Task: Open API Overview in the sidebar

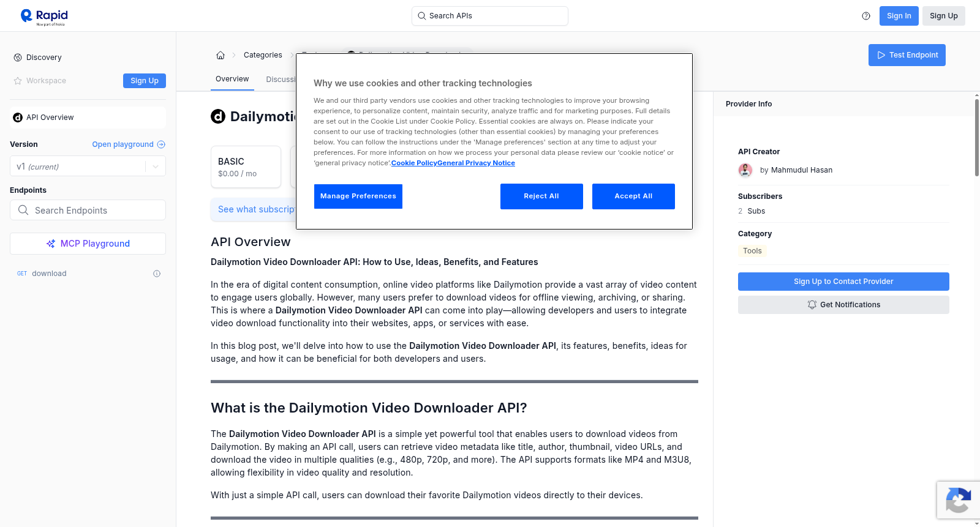Action: 88,118
